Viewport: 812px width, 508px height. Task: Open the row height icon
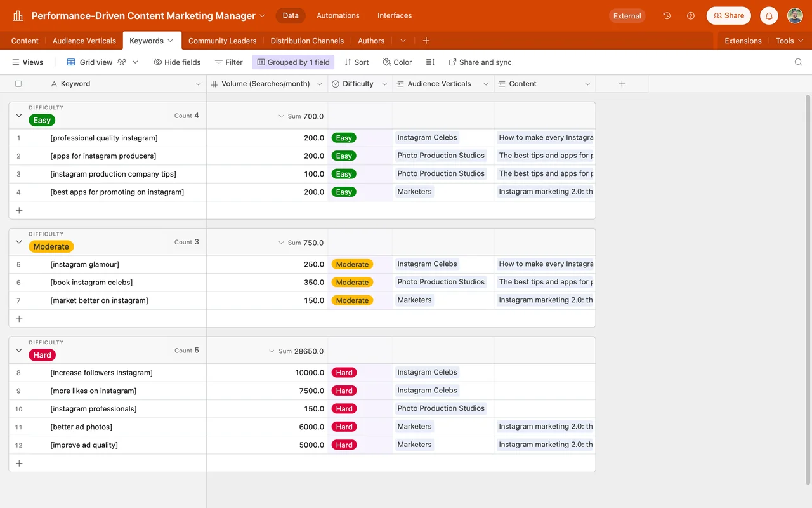(x=430, y=62)
